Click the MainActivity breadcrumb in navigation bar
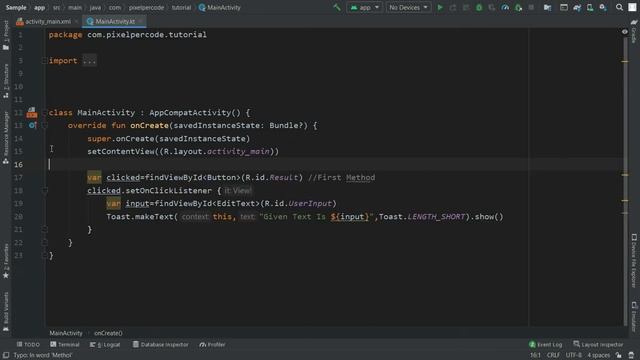The image size is (640, 360). 220,7
